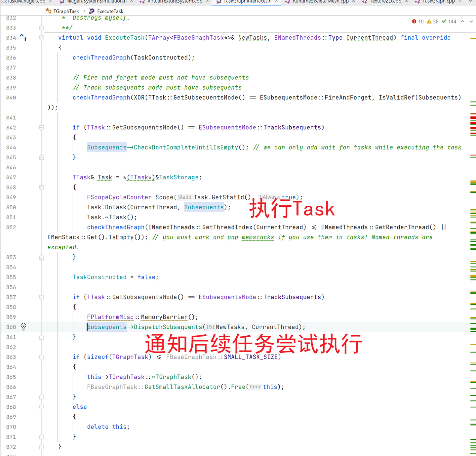Viewport: 476px width, 456px height.
Task: Switch to the Texture2D.cpp tab
Action: (x=384, y=2)
